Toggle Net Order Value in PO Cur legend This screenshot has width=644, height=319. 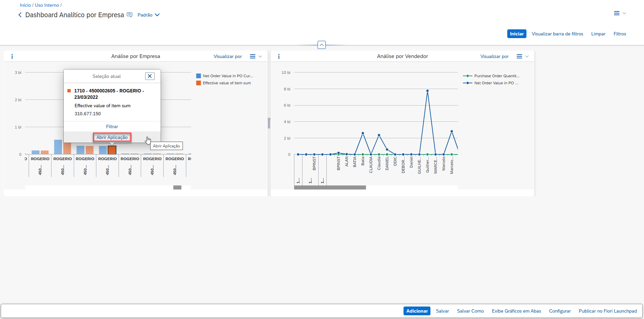pyautogui.click(x=228, y=76)
